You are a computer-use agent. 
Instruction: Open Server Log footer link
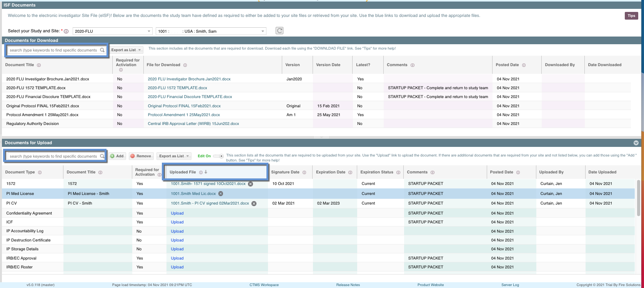pyautogui.click(x=510, y=285)
